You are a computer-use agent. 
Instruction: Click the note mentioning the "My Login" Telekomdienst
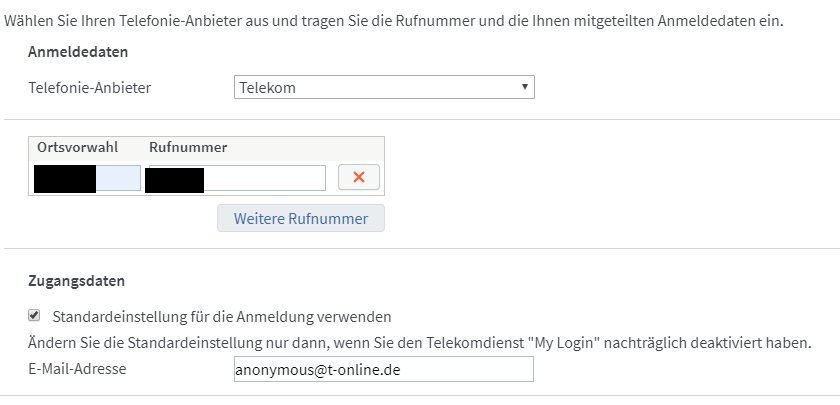click(x=420, y=343)
